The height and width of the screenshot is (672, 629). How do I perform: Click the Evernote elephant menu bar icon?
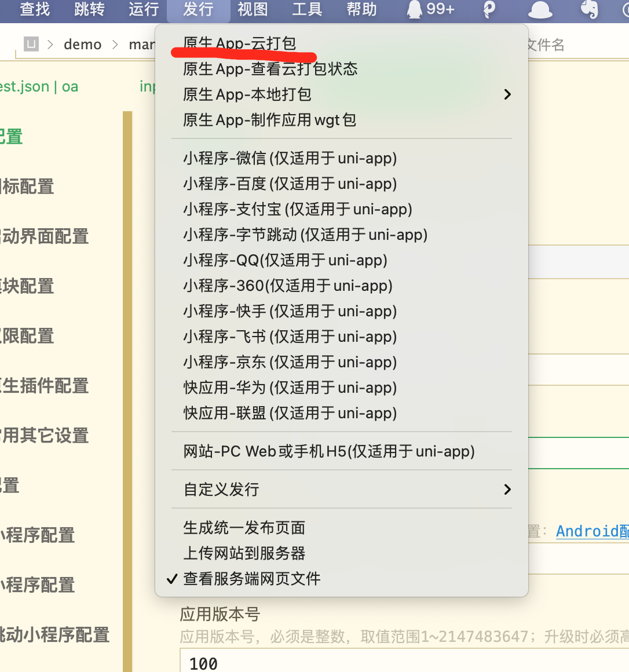[590, 9]
